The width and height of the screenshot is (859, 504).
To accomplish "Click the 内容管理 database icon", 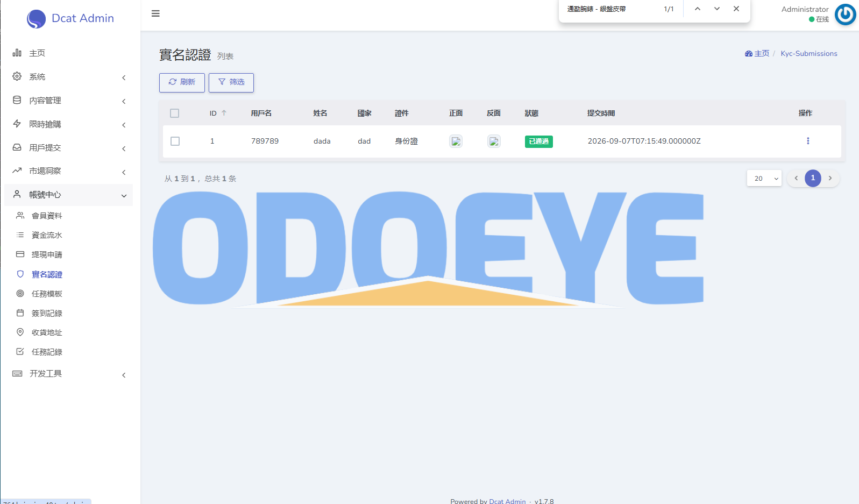I will (x=17, y=100).
